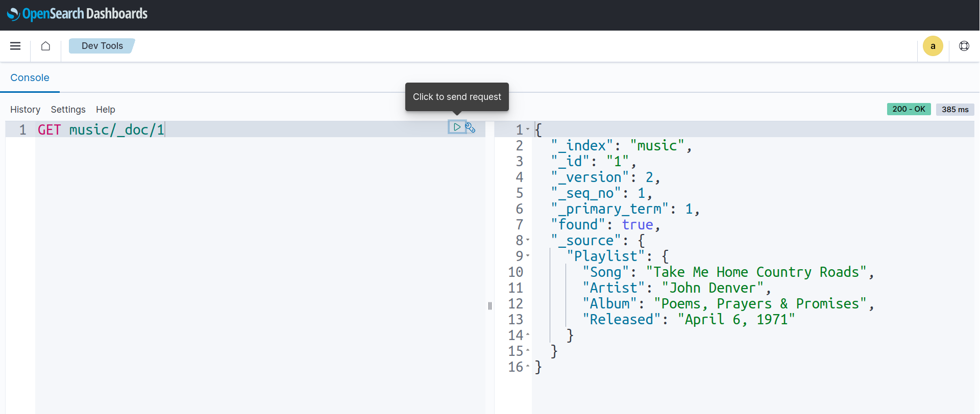Click the 200 - OK status badge
980x414 pixels.
coord(909,109)
